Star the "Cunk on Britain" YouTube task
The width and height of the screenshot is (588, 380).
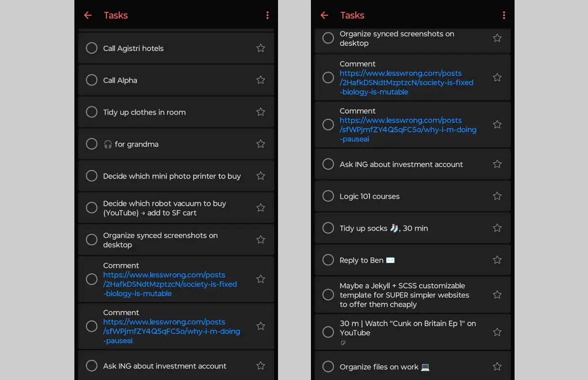click(x=497, y=331)
